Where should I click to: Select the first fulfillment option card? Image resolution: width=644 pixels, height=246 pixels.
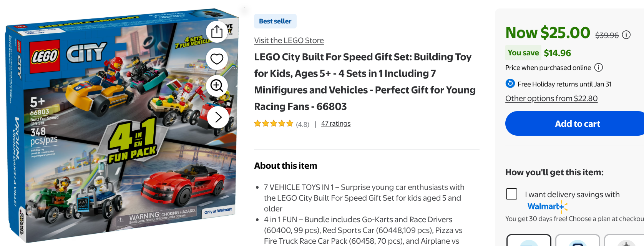click(529, 240)
